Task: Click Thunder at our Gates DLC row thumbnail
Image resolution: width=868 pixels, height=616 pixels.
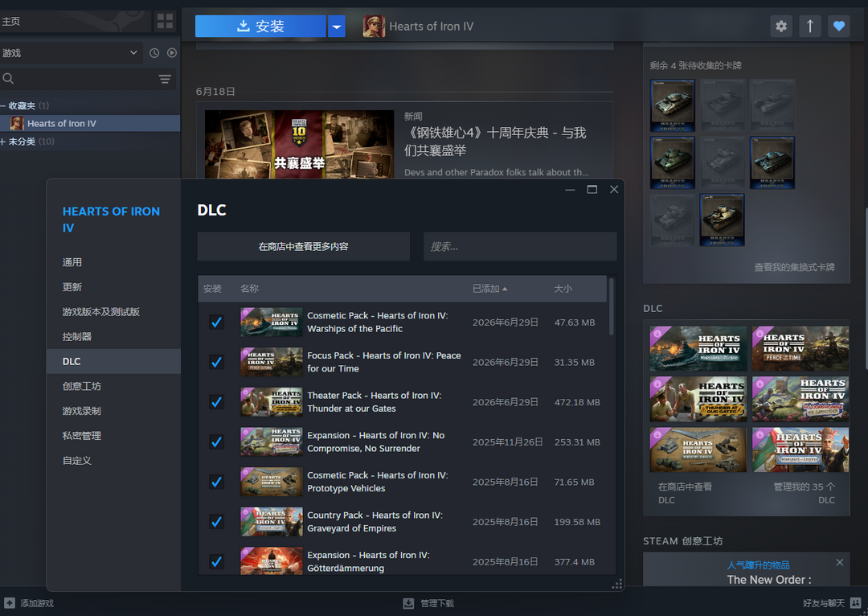Action: tap(272, 401)
